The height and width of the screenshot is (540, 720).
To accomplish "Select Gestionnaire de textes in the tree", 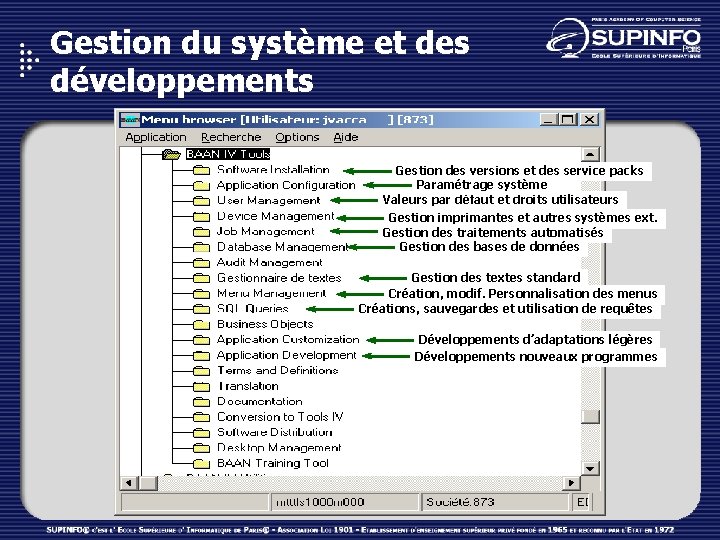I will tap(279, 278).
